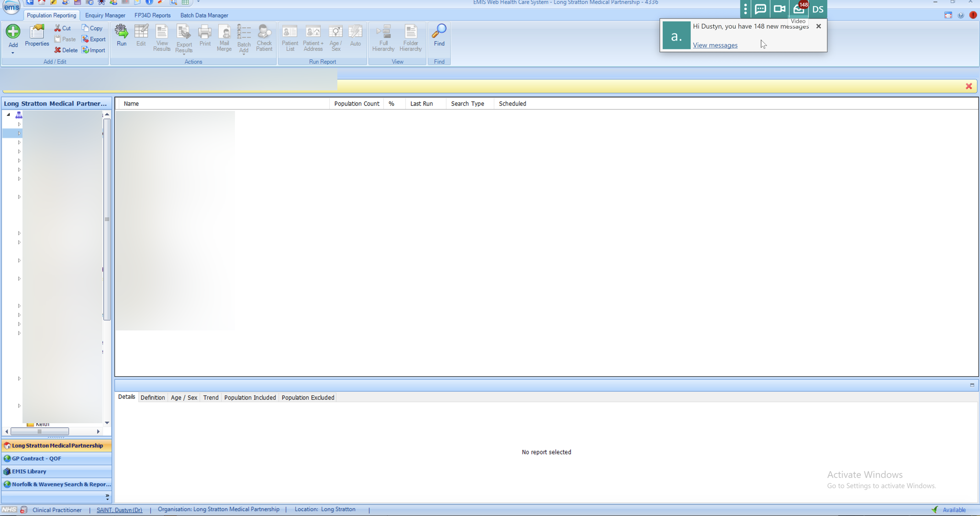Click the red exclamation alert icon

(973, 15)
